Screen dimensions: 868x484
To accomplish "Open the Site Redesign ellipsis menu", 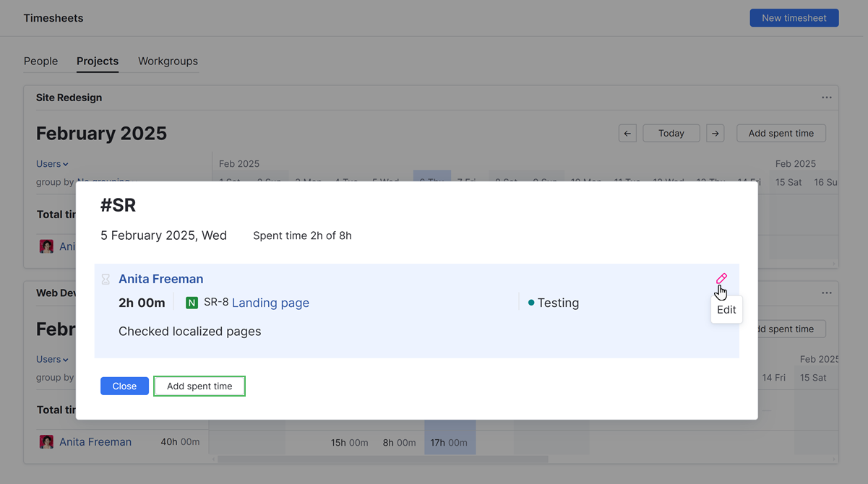I will pyautogui.click(x=826, y=97).
